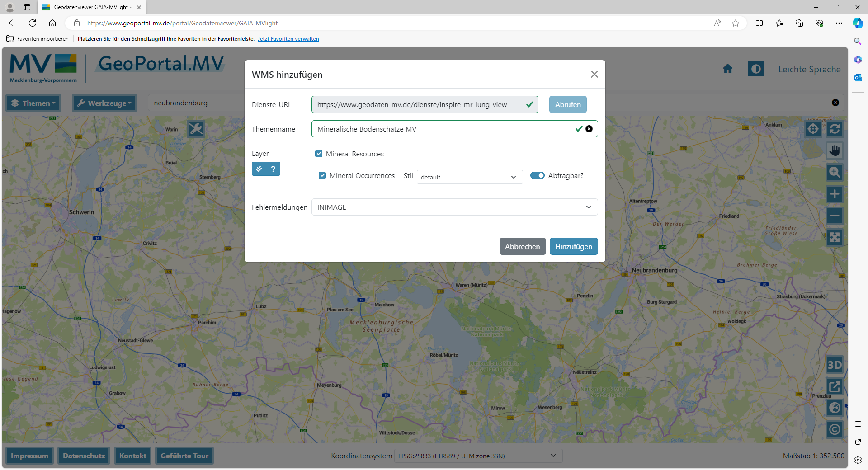Click the browser refresh icon

[x=33, y=23]
